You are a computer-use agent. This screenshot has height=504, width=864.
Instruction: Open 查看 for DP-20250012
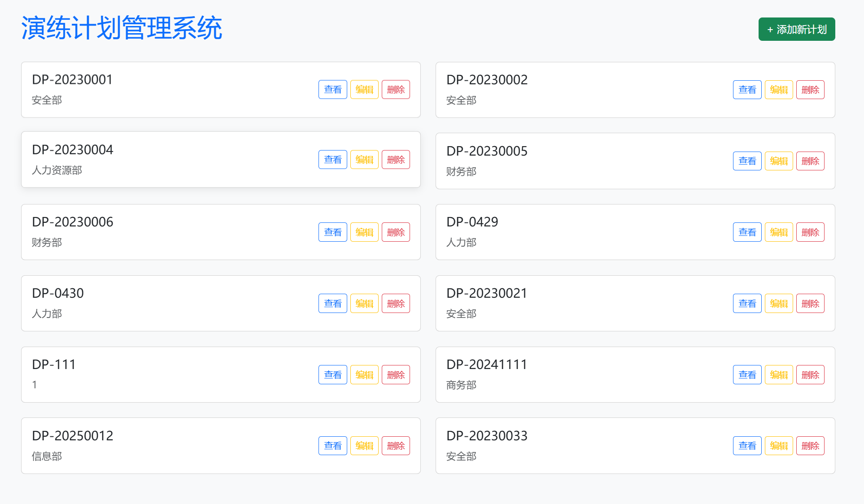pos(332,446)
